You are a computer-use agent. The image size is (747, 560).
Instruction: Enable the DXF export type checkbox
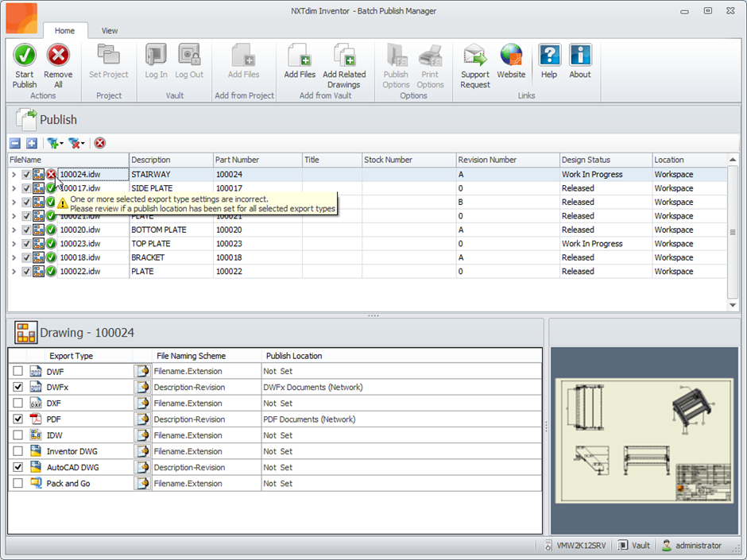point(18,403)
